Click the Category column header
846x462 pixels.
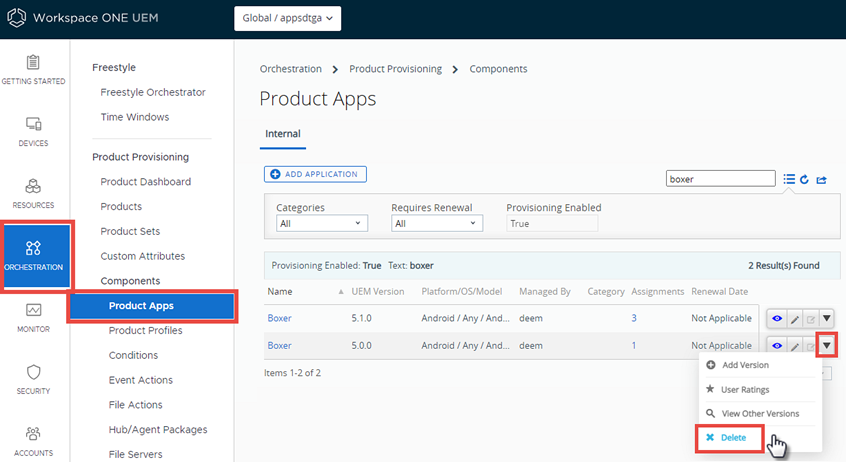[606, 291]
